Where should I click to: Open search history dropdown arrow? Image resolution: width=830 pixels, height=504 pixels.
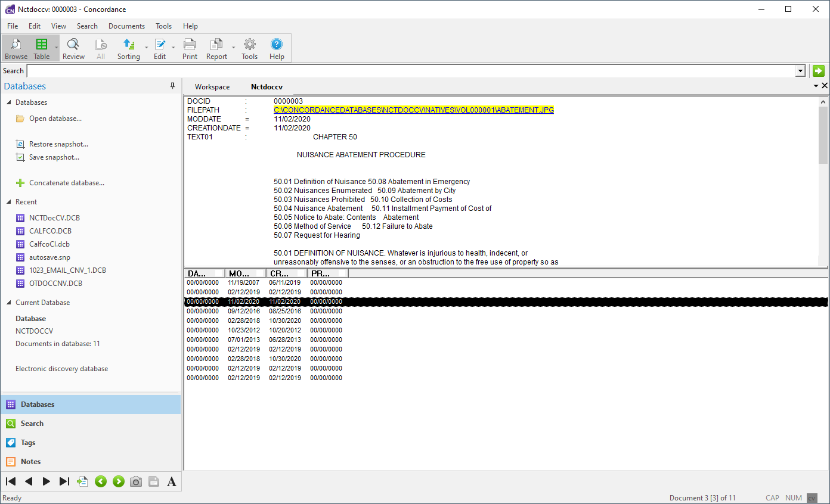[801, 71]
